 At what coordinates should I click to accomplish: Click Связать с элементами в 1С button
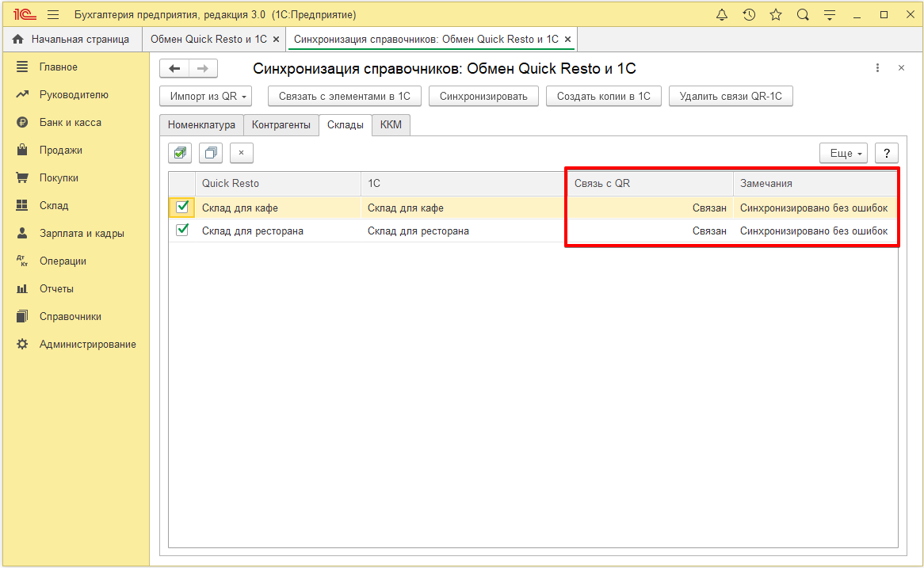345,96
